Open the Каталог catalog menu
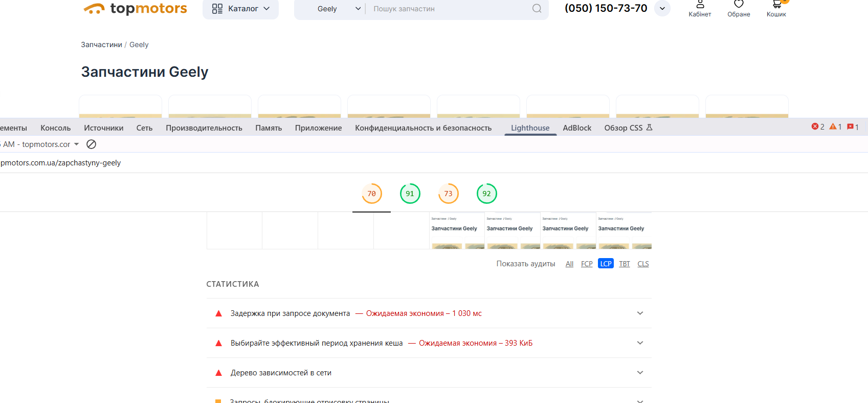This screenshot has width=868, height=403. (240, 9)
